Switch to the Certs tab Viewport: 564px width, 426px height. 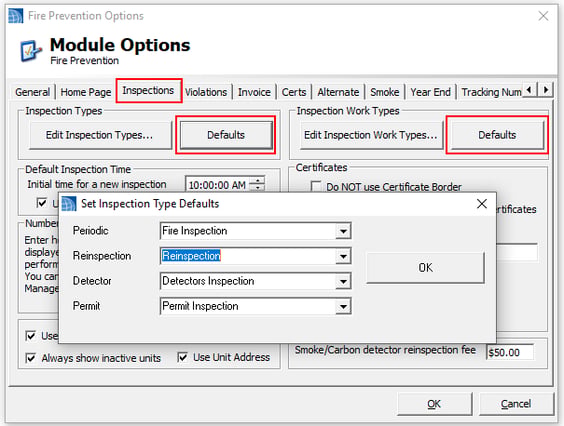[294, 92]
